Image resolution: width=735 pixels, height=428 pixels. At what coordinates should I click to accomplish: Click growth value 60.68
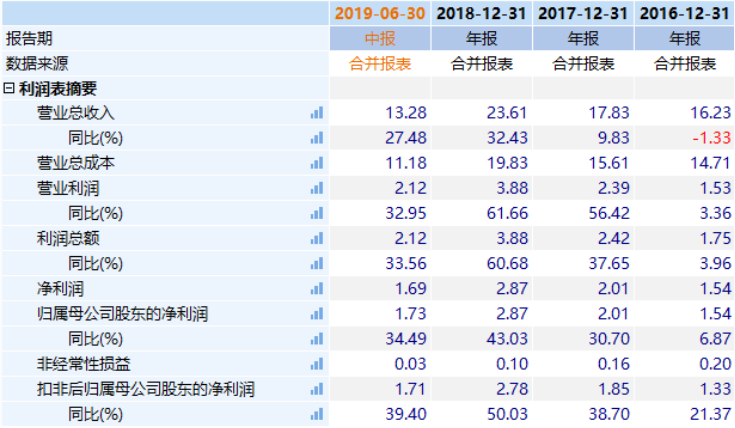pyautogui.click(x=507, y=263)
